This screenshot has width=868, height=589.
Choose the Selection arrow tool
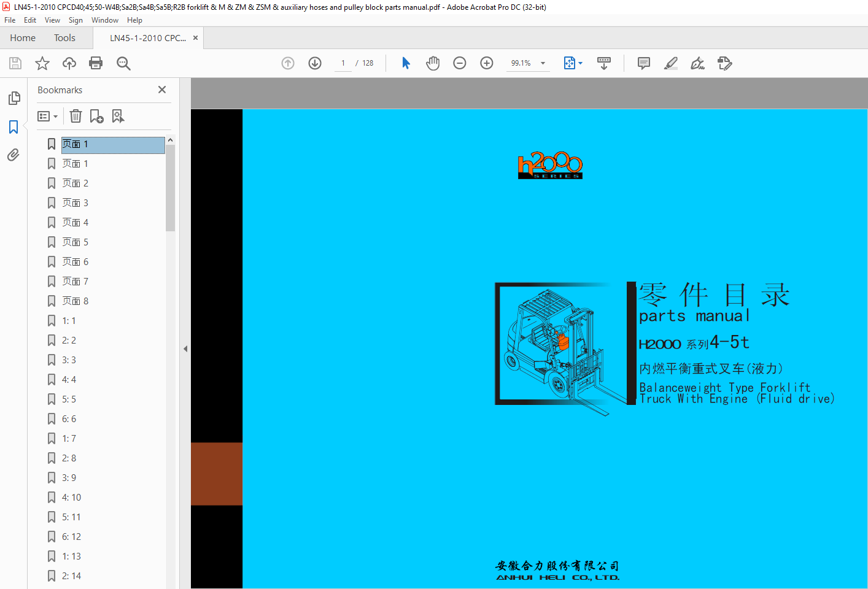pyautogui.click(x=406, y=63)
